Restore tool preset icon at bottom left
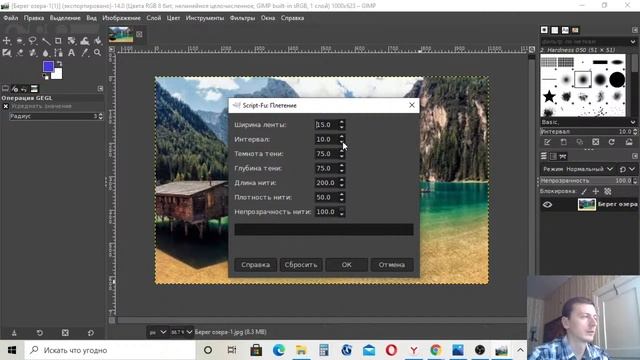The width and height of the screenshot is (640, 360). coord(40,333)
